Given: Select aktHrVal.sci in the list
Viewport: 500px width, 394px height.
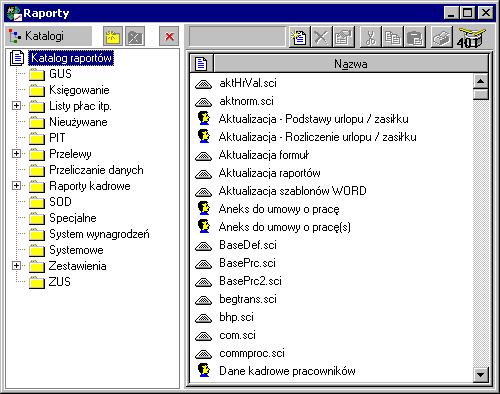Looking at the screenshot, I should 248,83.
